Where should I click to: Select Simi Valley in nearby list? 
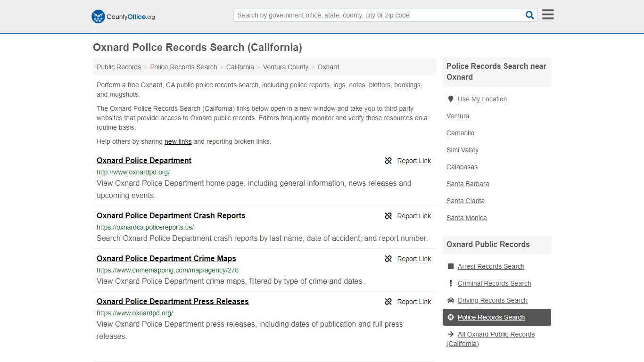point(462,150)
